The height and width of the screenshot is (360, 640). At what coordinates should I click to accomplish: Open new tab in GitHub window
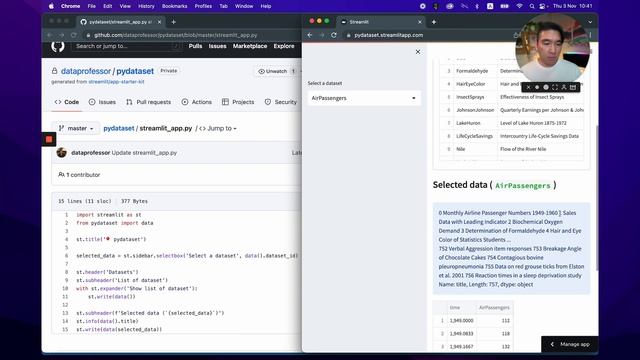[x=173, y=22]
